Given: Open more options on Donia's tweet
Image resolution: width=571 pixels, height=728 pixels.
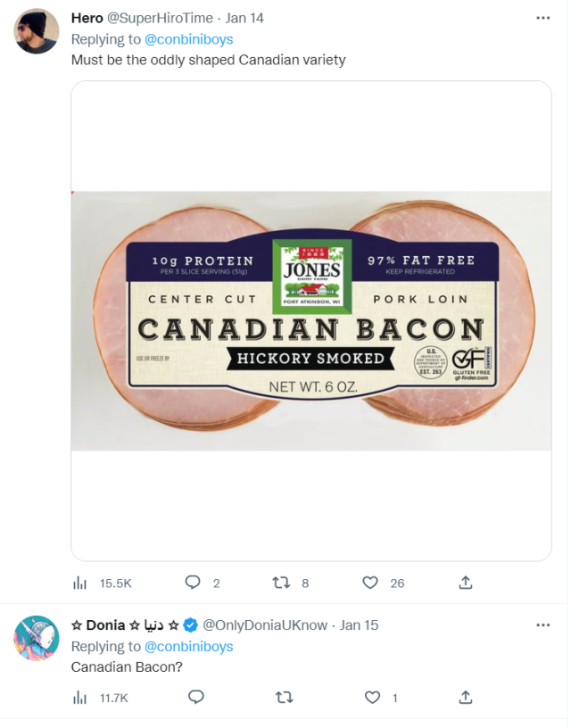Looking at the screenshot, I should (x=542, y=625).
